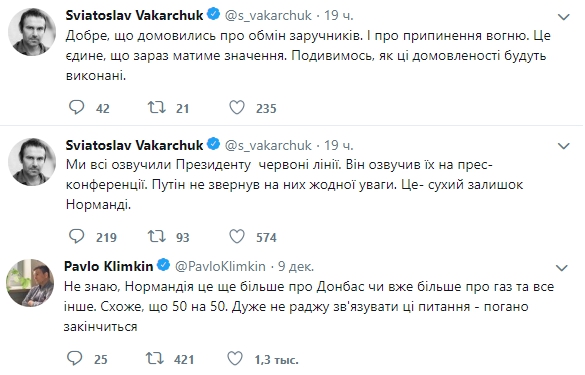The width and height of the screenshot is (585, 375).
Task: Open Sviatoslav Vakarchuk's profile from first tweet
Action: tap(134, 15)
